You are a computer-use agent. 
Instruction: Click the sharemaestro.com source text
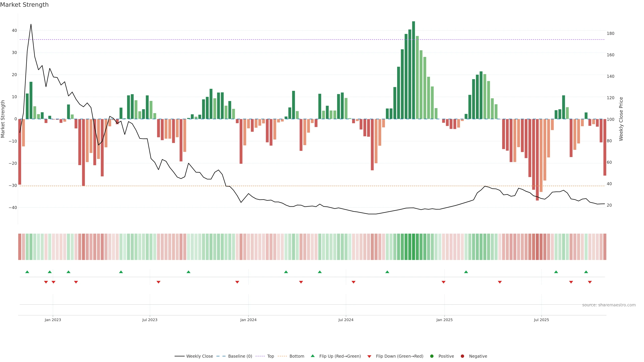point(609,305)
